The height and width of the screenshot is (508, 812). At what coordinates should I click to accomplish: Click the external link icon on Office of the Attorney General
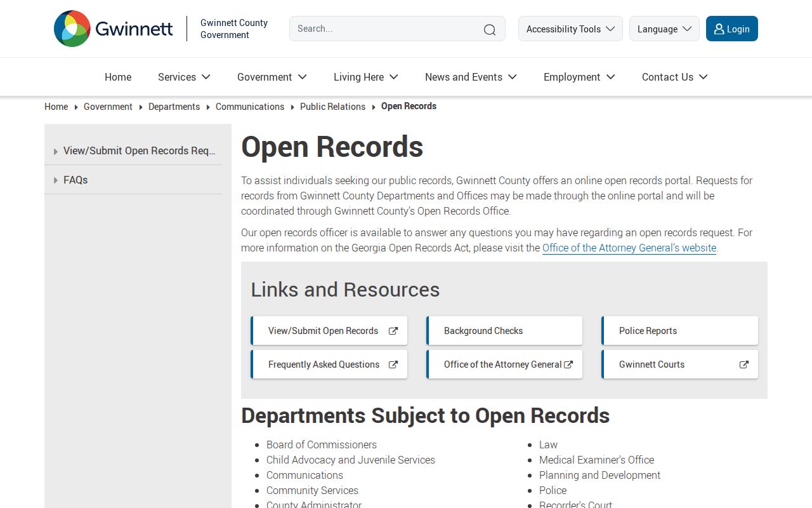(x=568, y=364)
